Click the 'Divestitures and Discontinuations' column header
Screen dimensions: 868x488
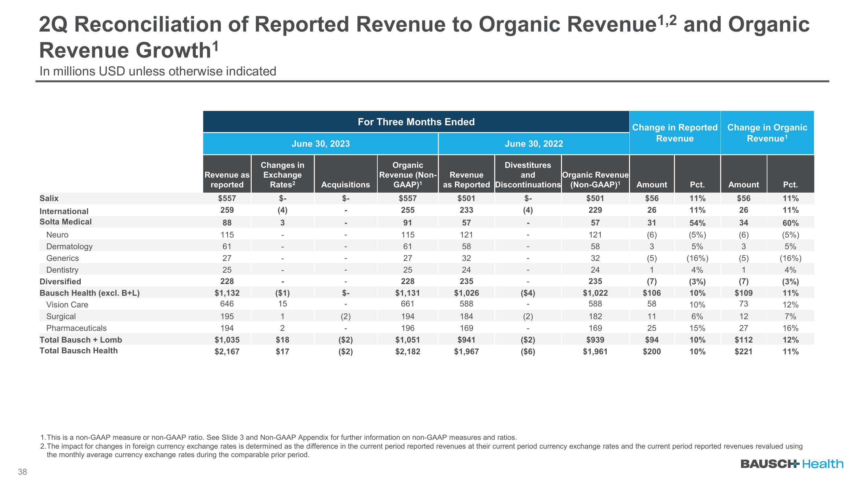click(x=528, y=174)
